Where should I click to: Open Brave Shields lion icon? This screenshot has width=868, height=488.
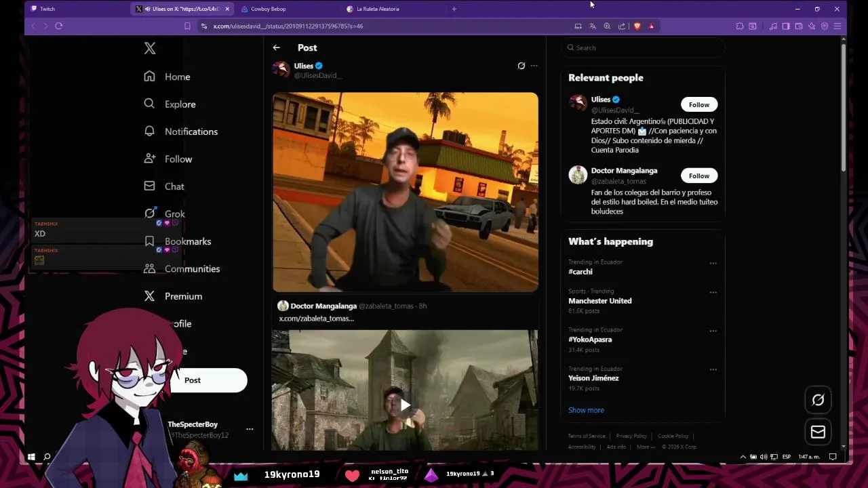[637, 26]
